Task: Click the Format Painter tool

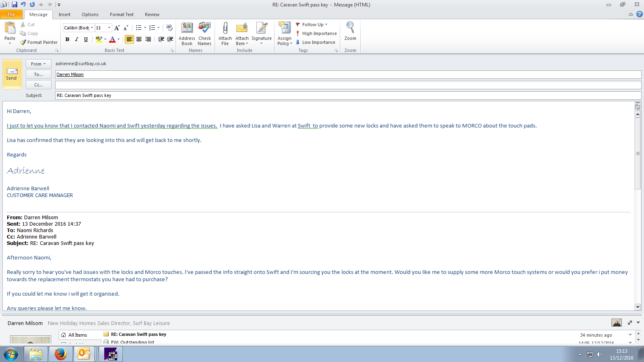Action: point(39,42)
